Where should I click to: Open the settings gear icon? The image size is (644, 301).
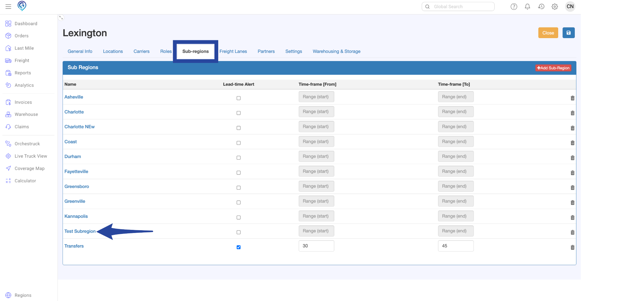pyautogui.click(x=554, y=7)
